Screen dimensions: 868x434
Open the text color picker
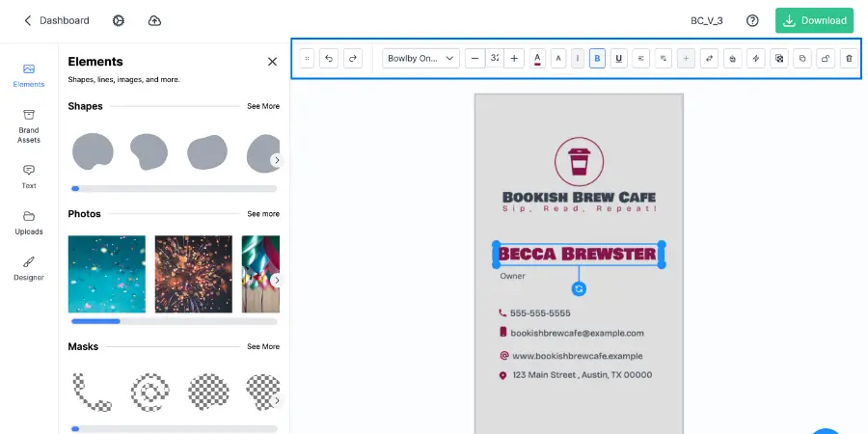point(537,58)
